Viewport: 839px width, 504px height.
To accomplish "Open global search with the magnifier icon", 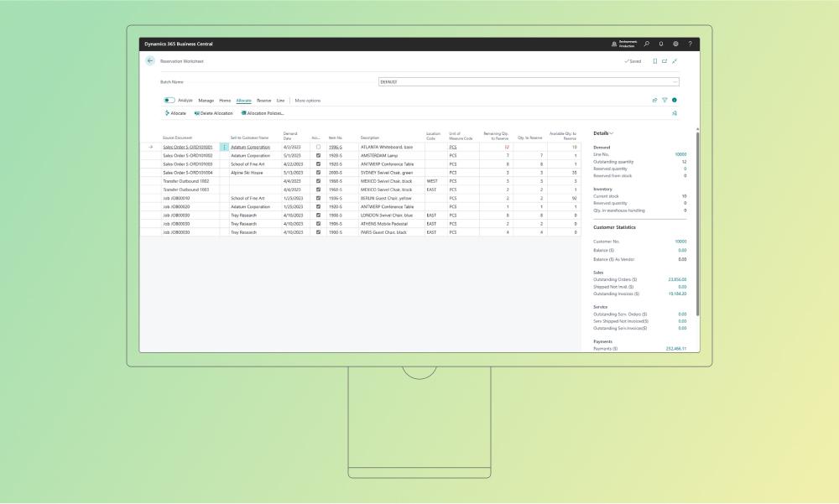I will click(x=646, y=44).
